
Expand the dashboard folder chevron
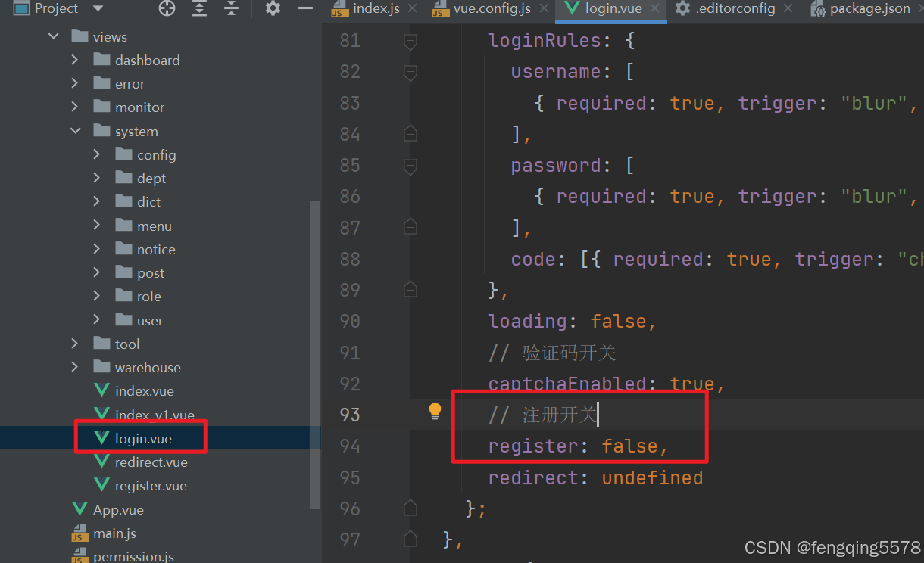74,60
